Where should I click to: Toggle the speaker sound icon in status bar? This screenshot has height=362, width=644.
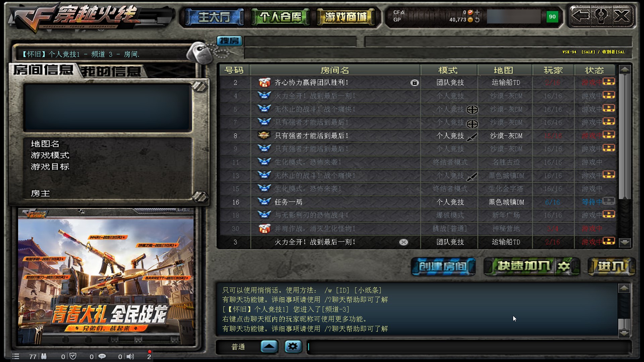pyautogui.click(x=130, y=356)
